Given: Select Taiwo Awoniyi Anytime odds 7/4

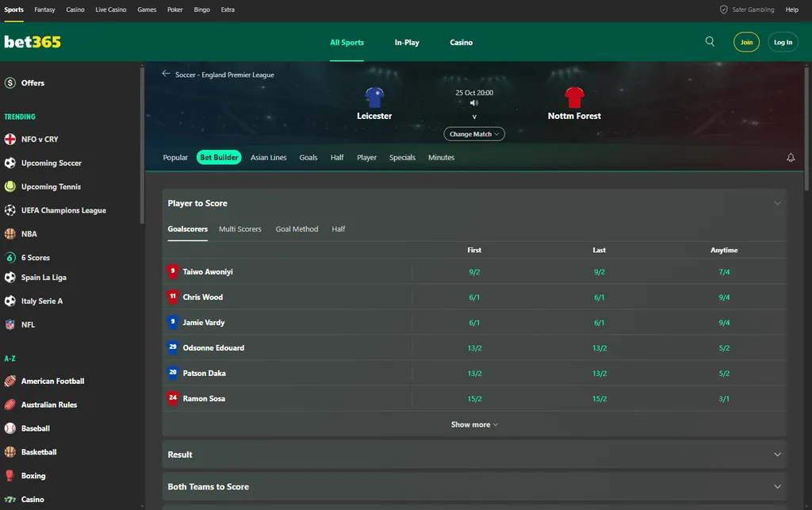Looking at the screenshot, I should click(724, 272).
